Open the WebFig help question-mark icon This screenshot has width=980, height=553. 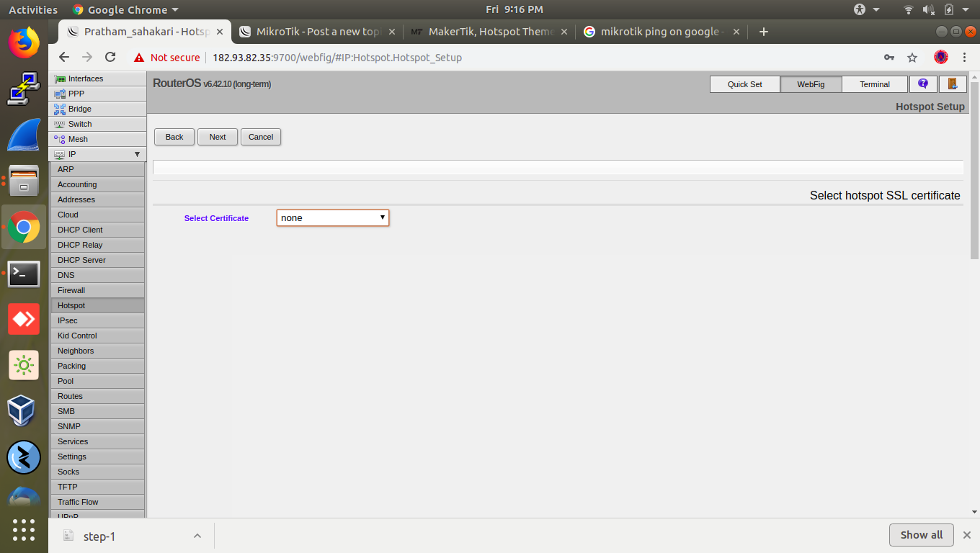tap(923, 84)
